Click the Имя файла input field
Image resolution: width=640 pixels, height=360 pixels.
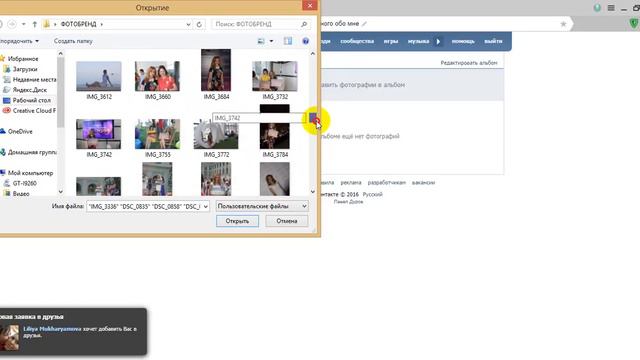click(x=144, y=207)
